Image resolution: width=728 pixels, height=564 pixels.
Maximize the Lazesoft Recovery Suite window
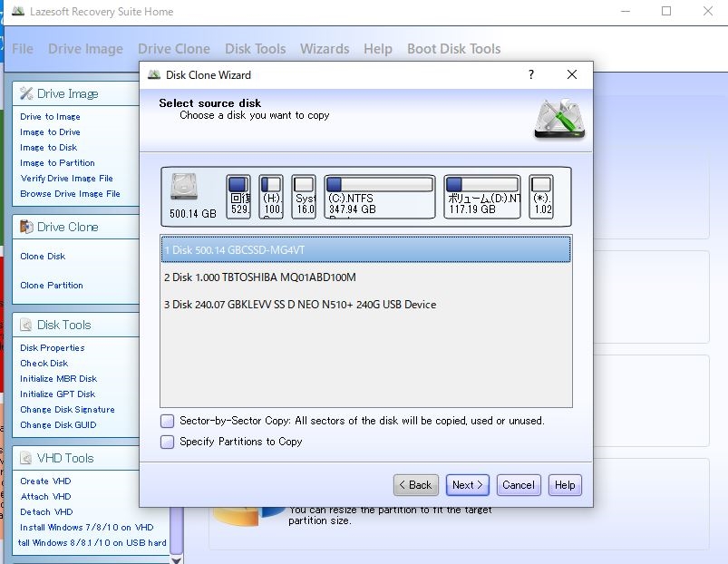[x=666, y=11]
